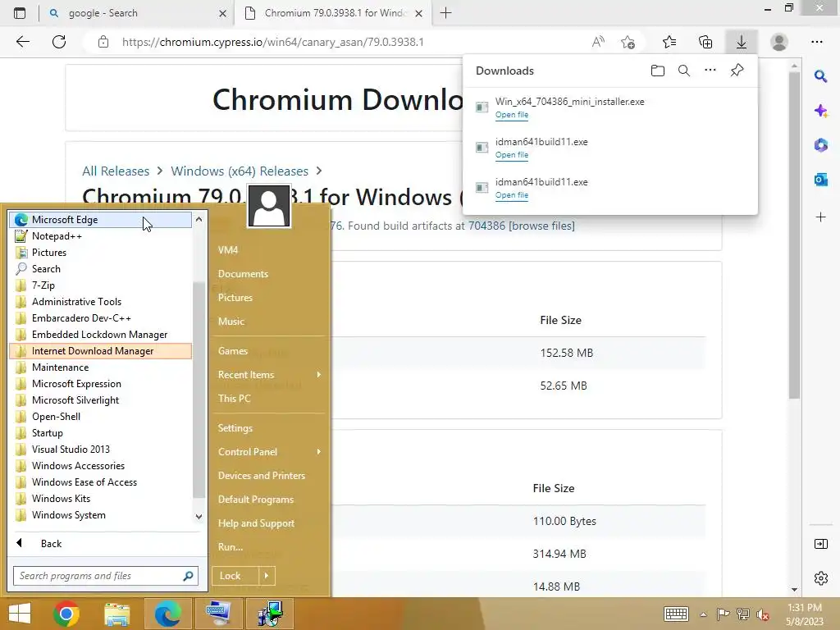Open file Win_x64_704386_mini_installer.exe
Viewport: 840px width, 630px height.
(512, 115)
